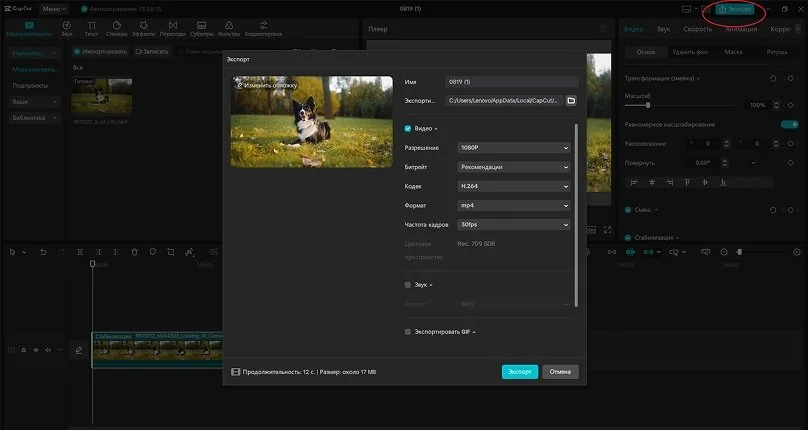Add keyframe diamond next to Масштаб

tap(790, 105)
